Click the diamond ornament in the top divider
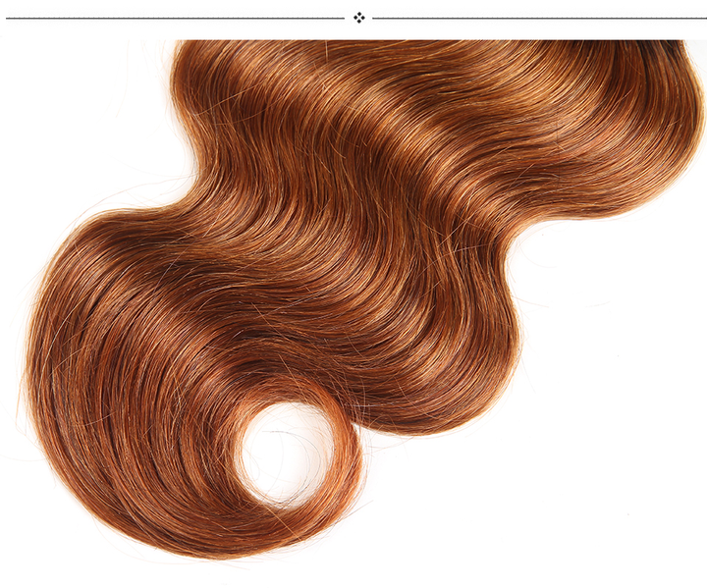 pyautogui.click(x=358, y=17)
